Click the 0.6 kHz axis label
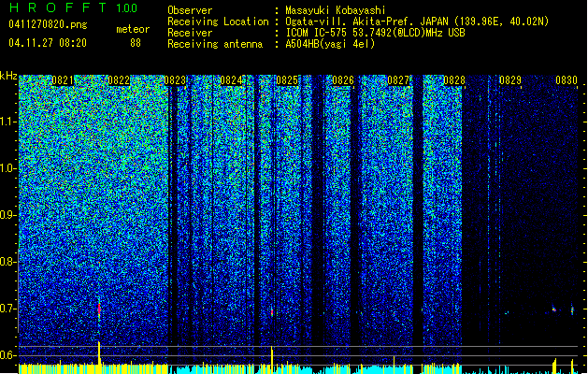Viewport: 588px width, 374px height. (x=8, y=355)
